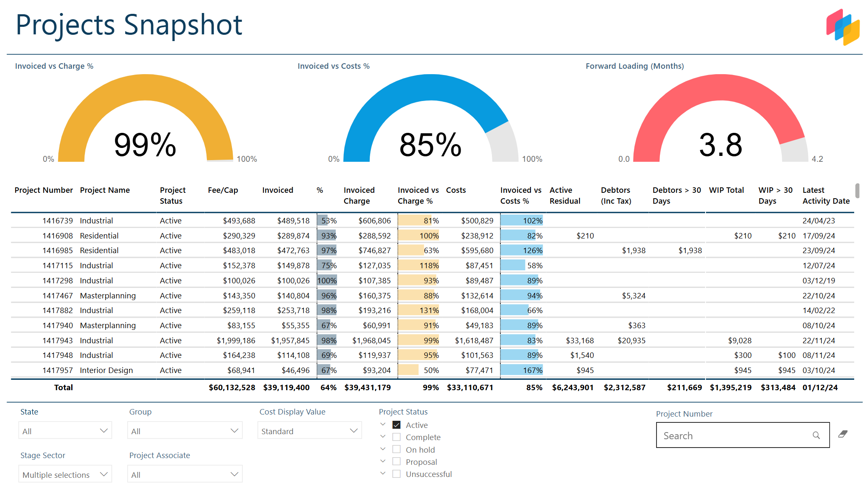Expand the chevron next to Active status
The width and height of the screenshot is (868, 487).
tap(382, 424)
